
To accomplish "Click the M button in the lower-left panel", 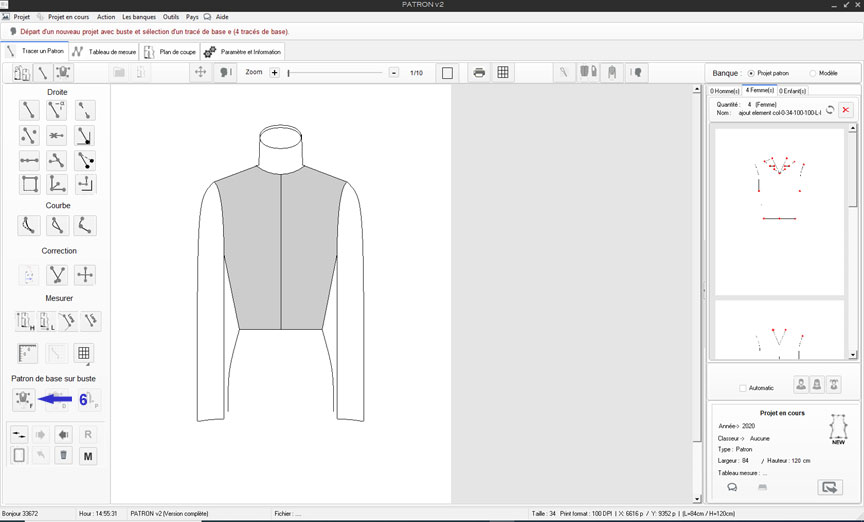I will [x=88, y=456].
